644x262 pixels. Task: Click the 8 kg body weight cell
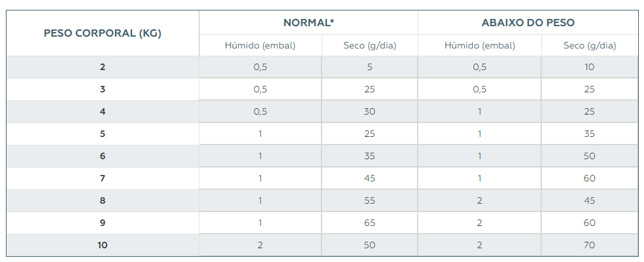103,200
